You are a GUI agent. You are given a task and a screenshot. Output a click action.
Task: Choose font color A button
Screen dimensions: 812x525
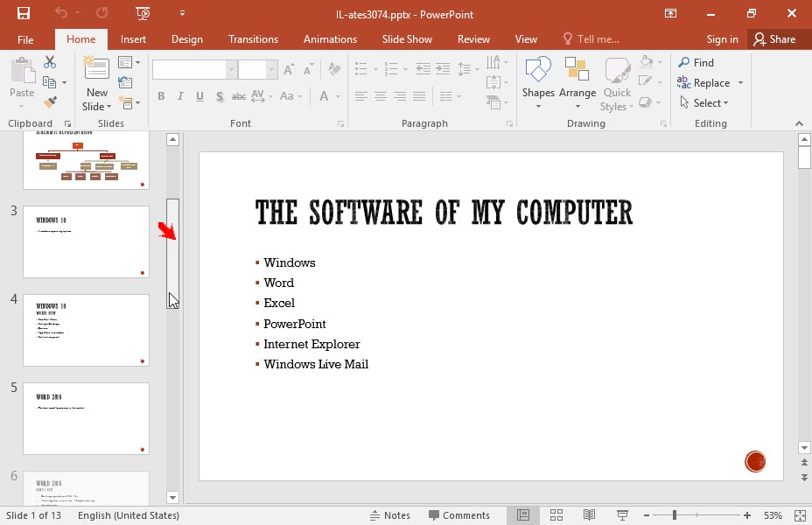pyautogui.click(x=324, y=96)
